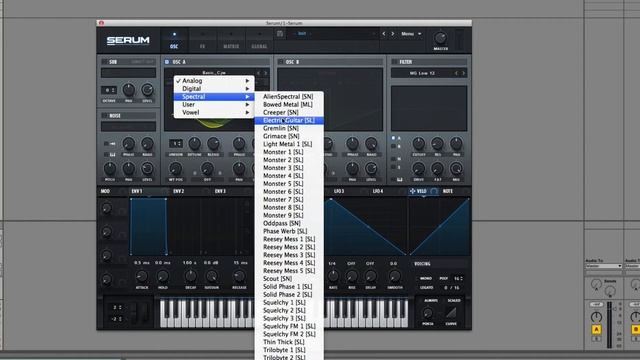Select Squelchy FM 1 [SL] wavetable
The image size is (640, 360).
pyautogui.click(x=289, y=326)
